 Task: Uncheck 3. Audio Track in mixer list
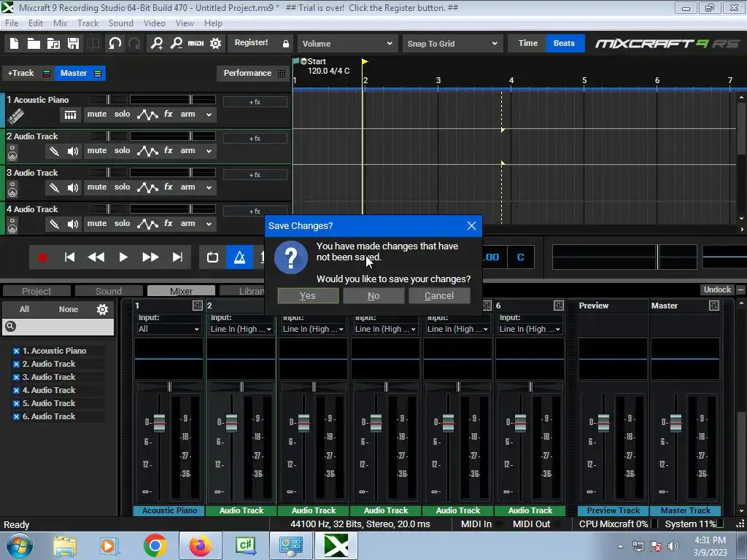(16, 377)
